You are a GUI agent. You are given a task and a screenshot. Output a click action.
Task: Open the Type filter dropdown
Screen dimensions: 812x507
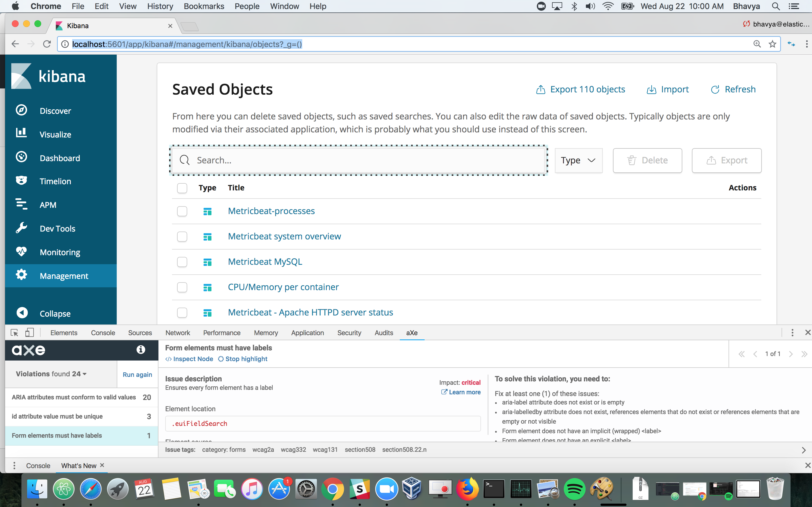(579, 160)
